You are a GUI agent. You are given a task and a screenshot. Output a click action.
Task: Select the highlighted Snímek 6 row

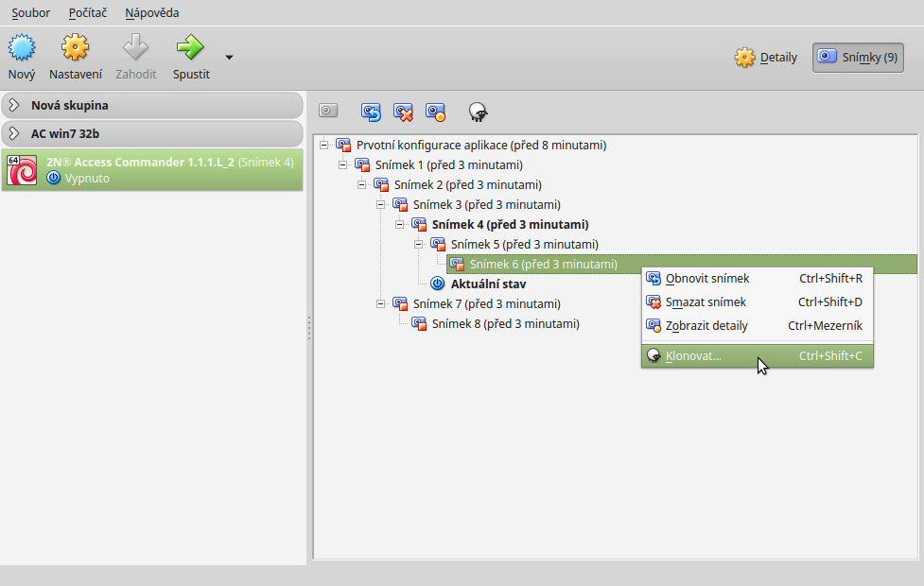coord(682,265)
